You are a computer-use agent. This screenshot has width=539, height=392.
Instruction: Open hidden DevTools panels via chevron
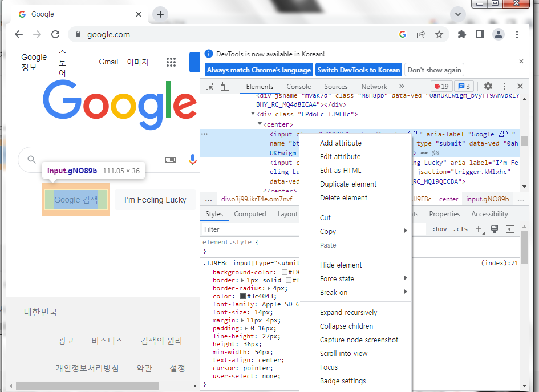click(x=401, y=86)
